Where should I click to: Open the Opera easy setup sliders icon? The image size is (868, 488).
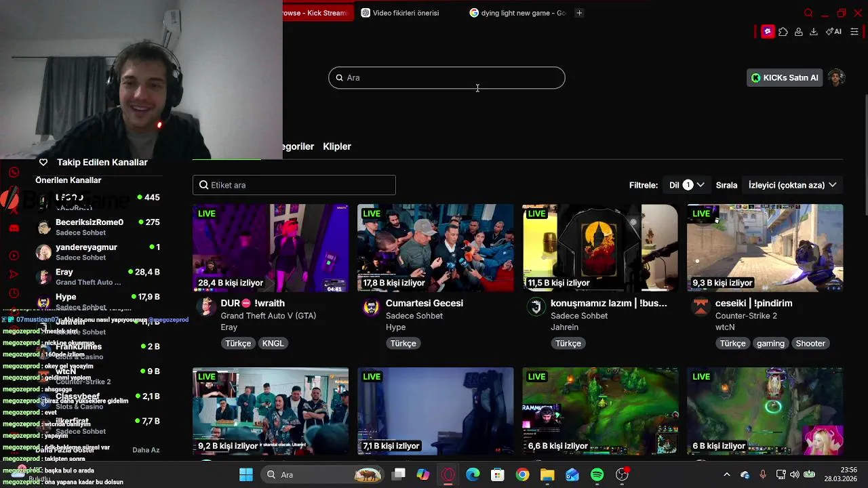pyautogui.click(x=854, y=32)
